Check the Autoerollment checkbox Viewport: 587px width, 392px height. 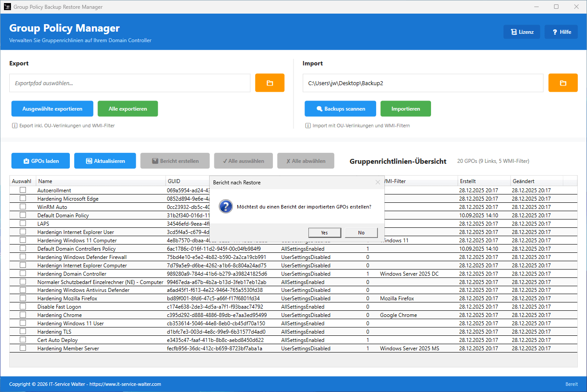23,190
